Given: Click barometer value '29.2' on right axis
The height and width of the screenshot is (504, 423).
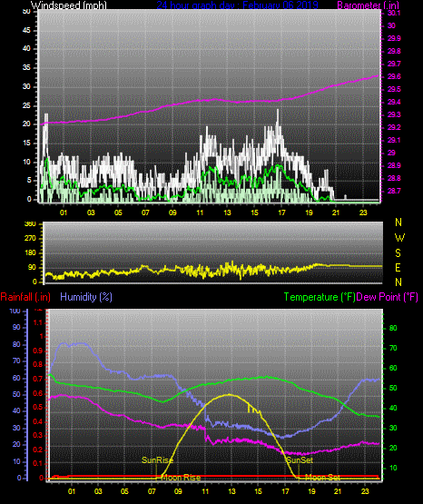Looking at the screenshot, I should pos(394,127).
